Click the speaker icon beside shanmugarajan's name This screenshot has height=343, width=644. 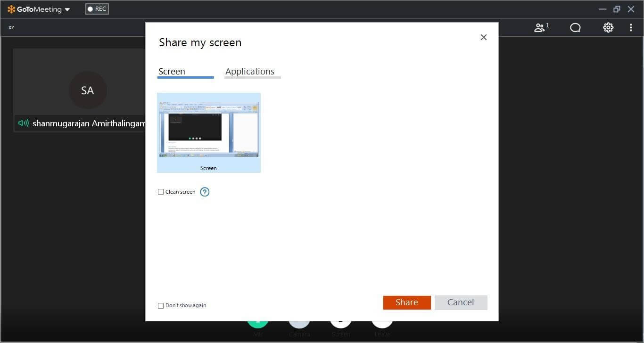coord(23,123)
